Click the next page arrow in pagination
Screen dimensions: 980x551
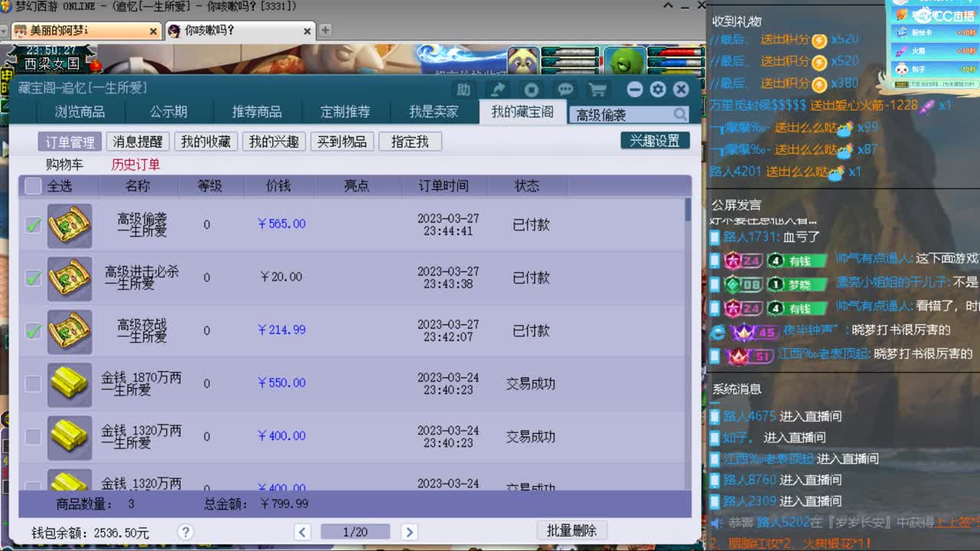click(410, 531)
